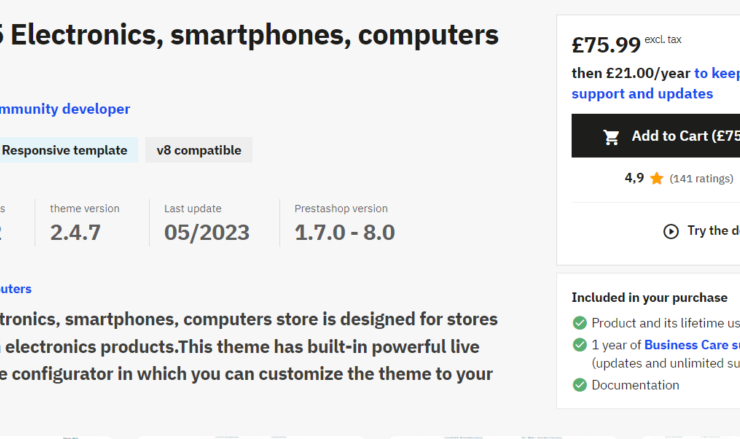Click the Last update 05/2023 value

pyautogui.click(x=207, y=233)
